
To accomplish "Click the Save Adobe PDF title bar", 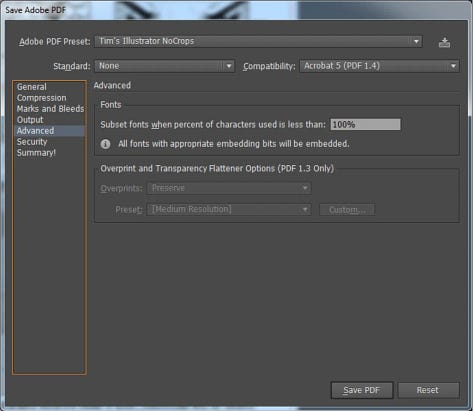I will coord(237,10).
